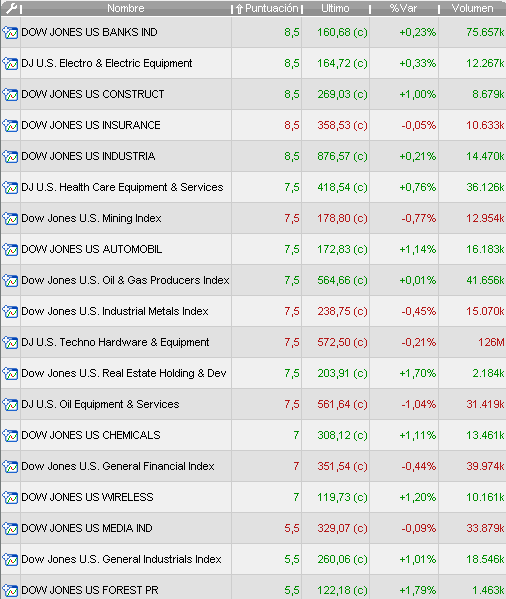
Task: Select row name DOW JONES US AUTOMOBIL
Action: 92,249
